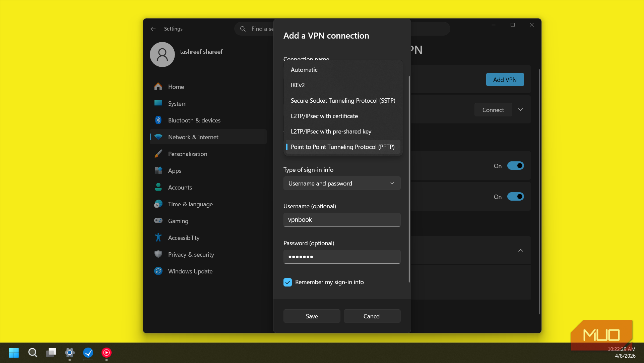Click the Username field containing vpnbook
This screenshot has height=363, width=644.
342,220
